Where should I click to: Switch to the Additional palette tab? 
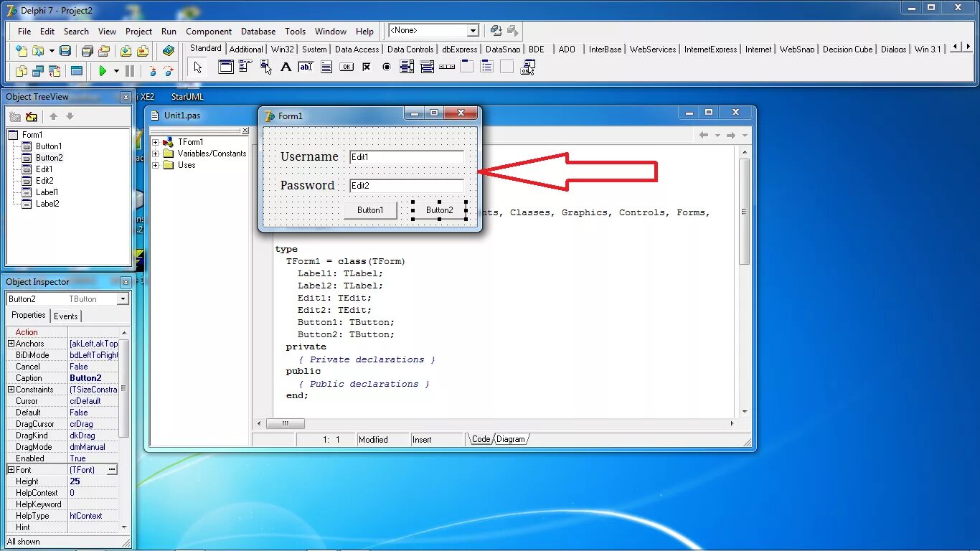pyautogui.click(x=246, y=49)
